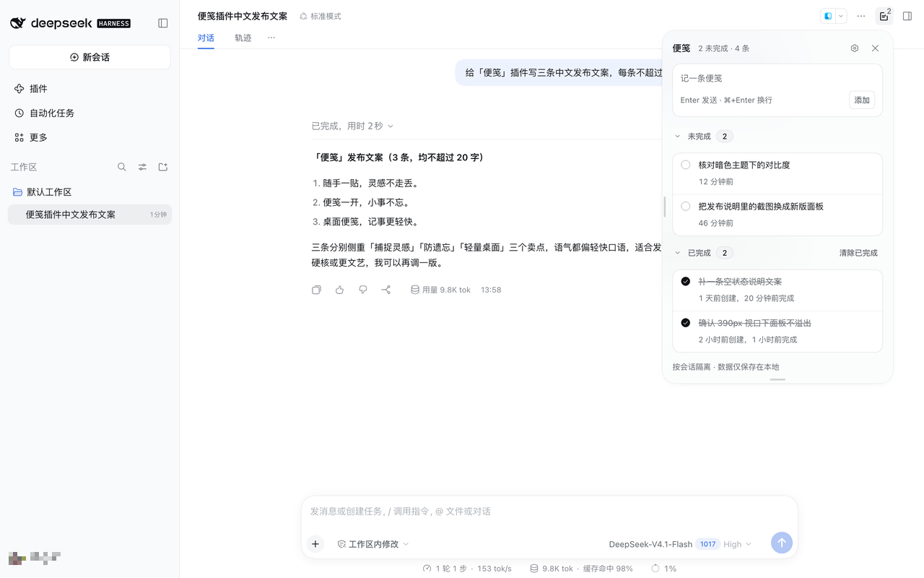The image size is (924, 578).
Task: Mark 核对暗色主题下的对比度 as done
Action: [686, 165]
